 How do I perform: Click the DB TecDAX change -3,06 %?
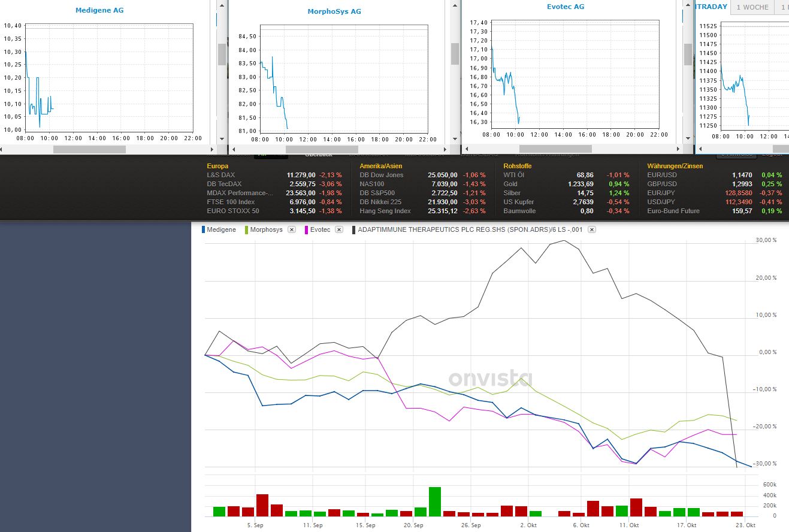coord(331,184)
